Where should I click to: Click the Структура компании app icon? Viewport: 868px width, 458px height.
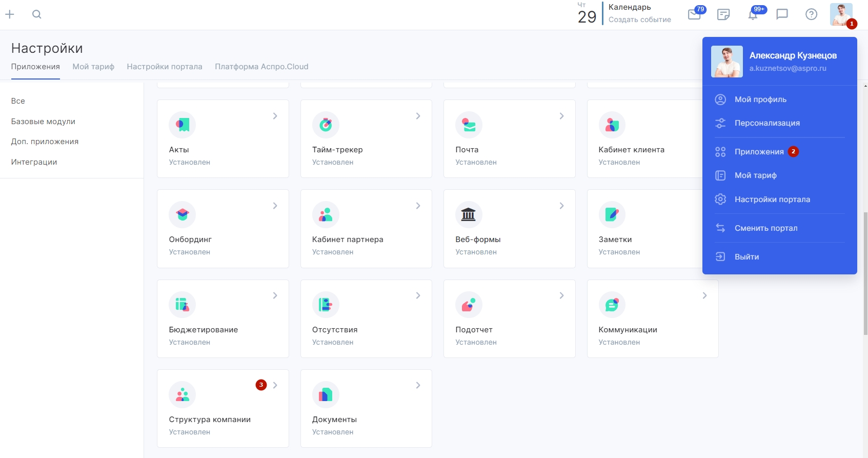click(x=183, y=394)
